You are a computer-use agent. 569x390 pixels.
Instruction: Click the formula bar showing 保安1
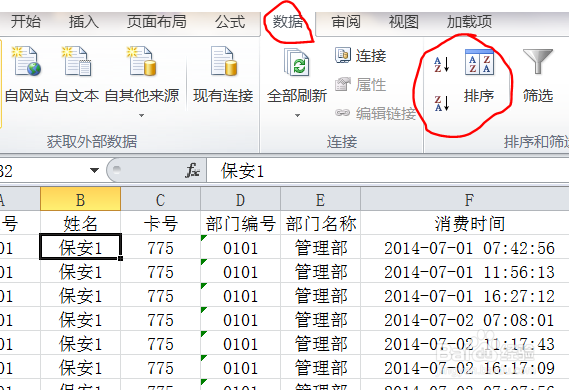pyautogui.click(x=388, y=171)
